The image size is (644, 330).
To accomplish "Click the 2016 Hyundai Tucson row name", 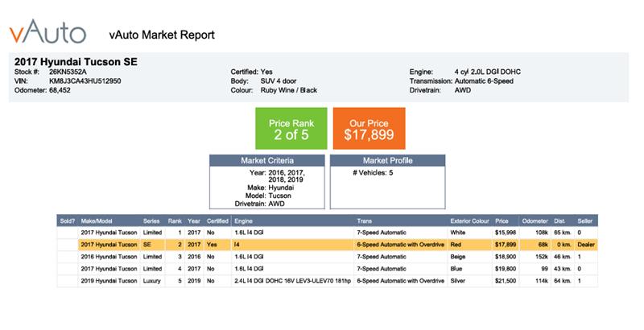I will point(109,257).
